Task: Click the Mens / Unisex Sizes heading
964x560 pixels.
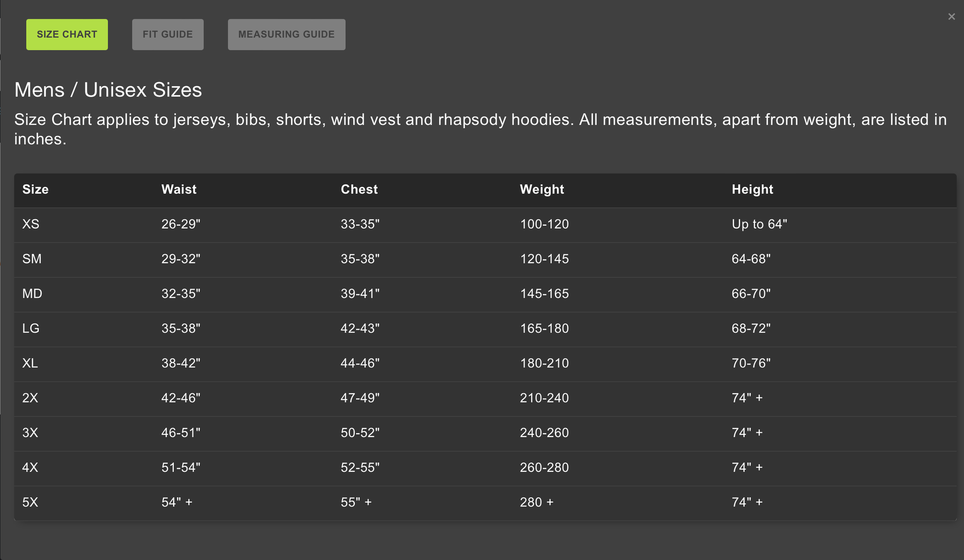Action: pos(108,89)
